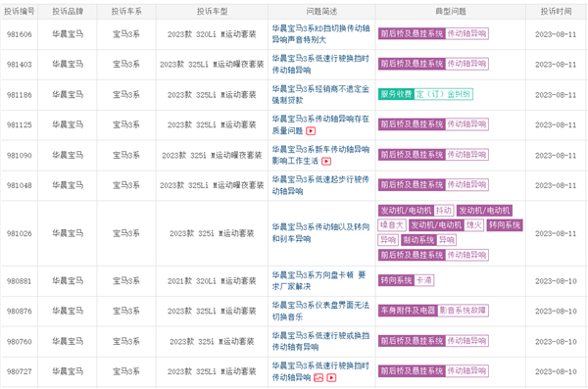588x389 pixels.
Task: Click the 问题简述 column header
Action: point(321,11)
